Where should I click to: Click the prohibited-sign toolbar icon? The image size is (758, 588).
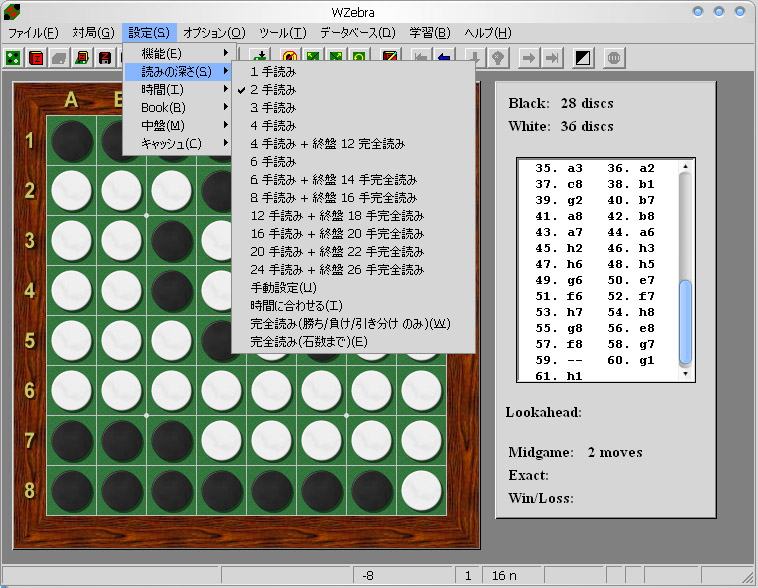point(290,55)
